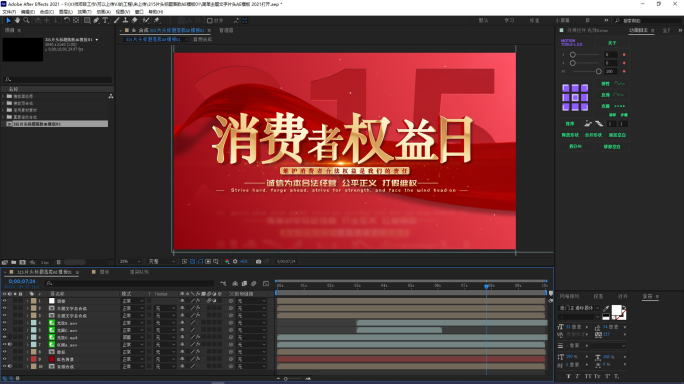684x384 pixels.
Task: Toggle visibility eye of layer 2
Action: point(4,308)
